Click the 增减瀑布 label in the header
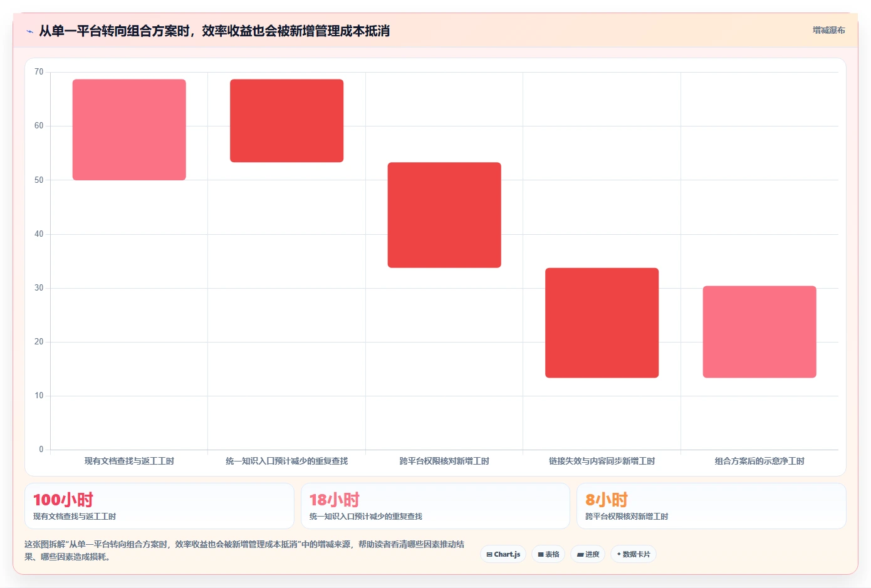Screen dimensions: 871x588 coord(828,30)
